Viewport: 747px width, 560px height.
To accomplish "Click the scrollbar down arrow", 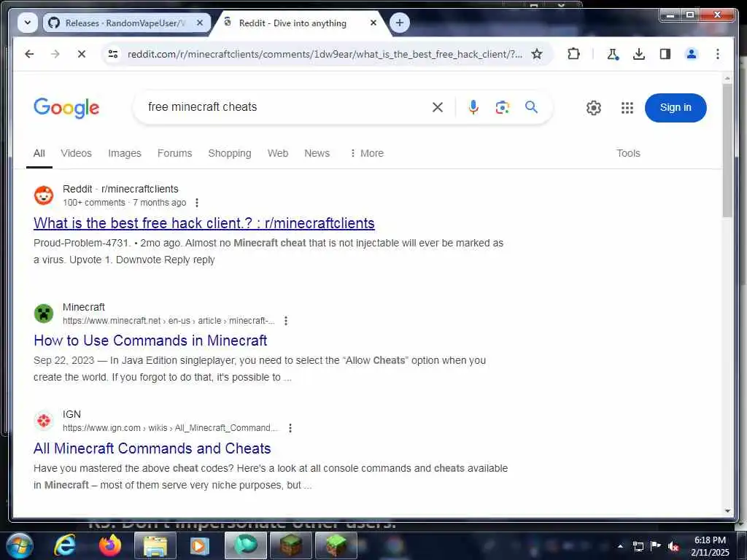I will (727, 511).
